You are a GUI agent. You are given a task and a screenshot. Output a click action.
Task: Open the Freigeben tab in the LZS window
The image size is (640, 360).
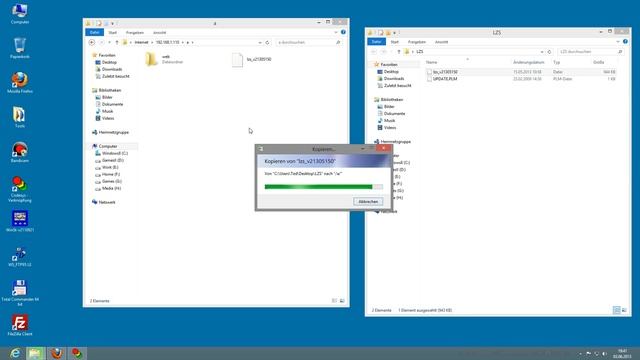pos(417,42)
